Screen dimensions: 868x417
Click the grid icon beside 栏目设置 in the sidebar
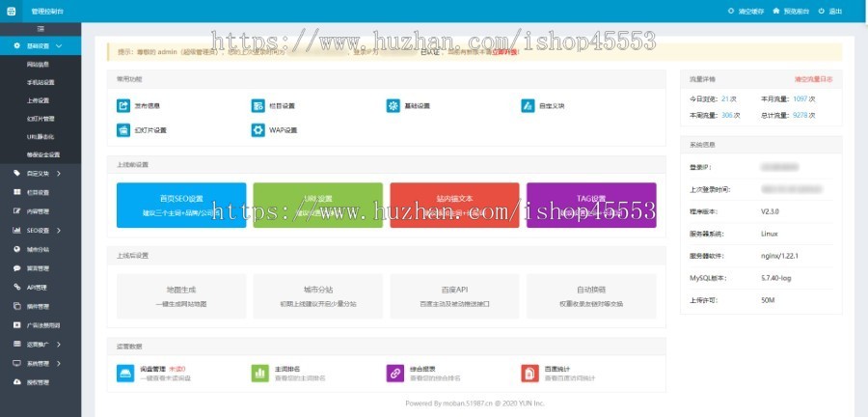pos(17,192)
